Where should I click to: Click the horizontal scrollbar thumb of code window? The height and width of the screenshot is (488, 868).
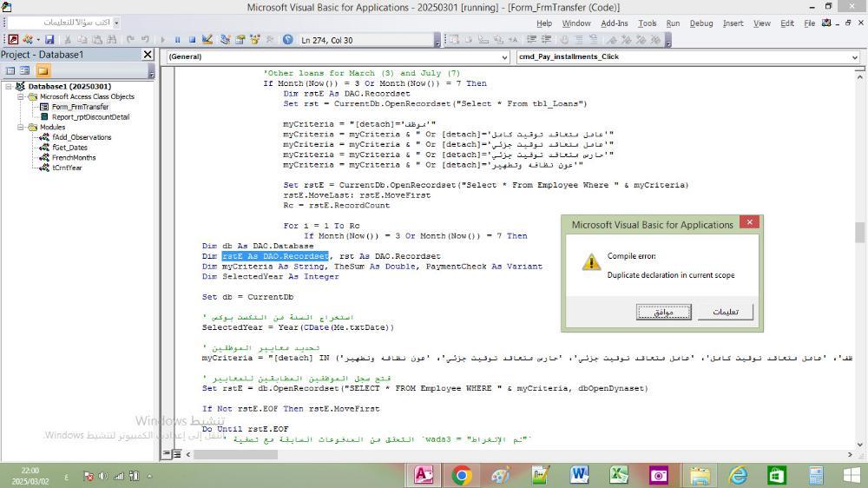(x=235, y=454)
